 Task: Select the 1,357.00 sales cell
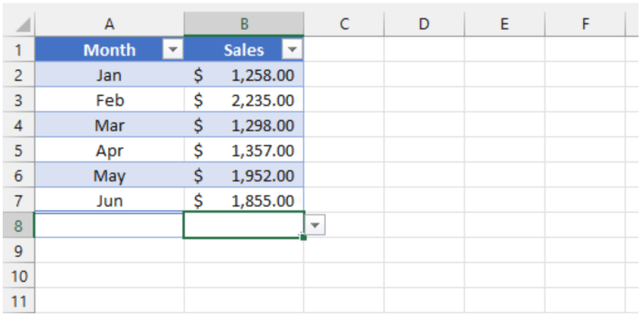(x=244, y=150)
